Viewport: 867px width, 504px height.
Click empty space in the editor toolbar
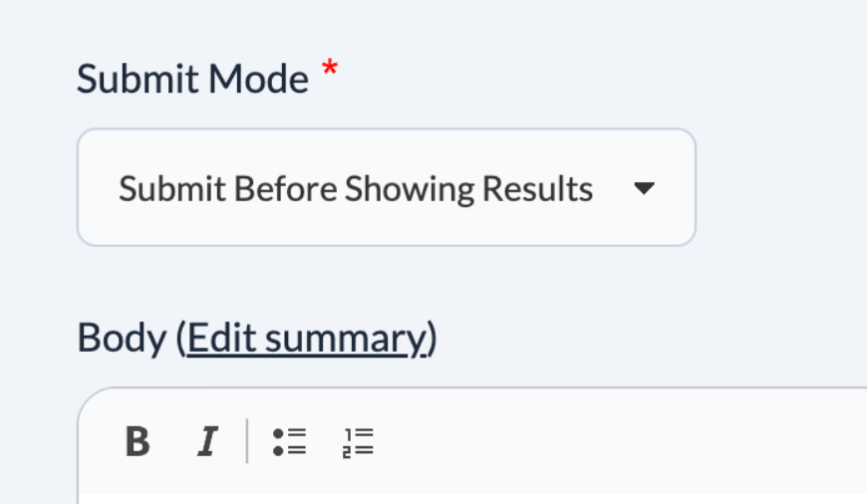[598, 441]
